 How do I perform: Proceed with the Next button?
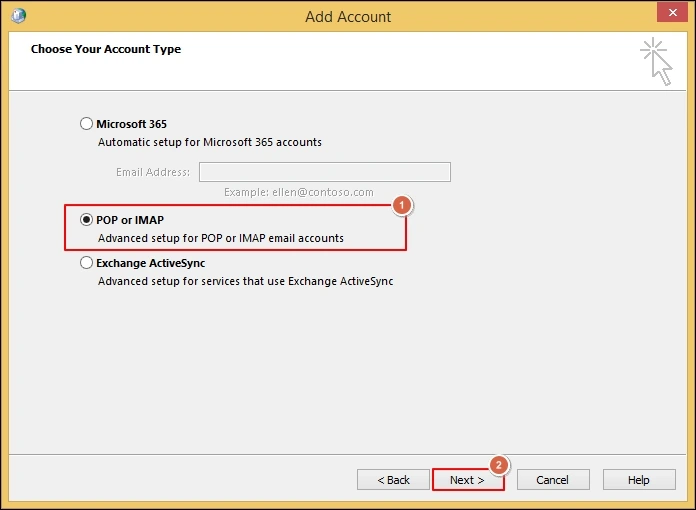click(x=468, y=480)
